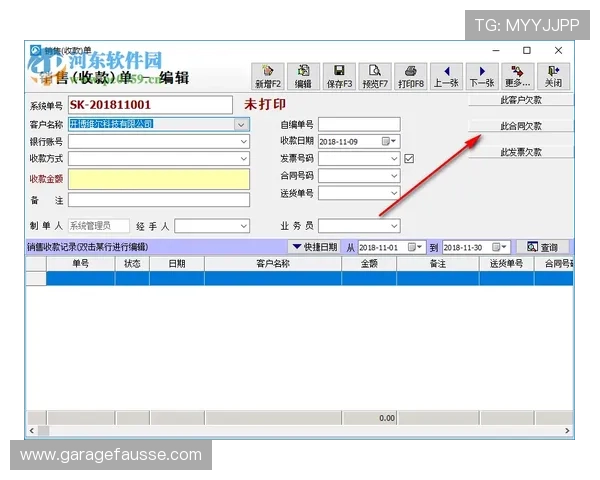Screen dimensions: 600x480
Task: Sort by the 状态 column header
Action: pyautogui.click(x=132, y=264)
